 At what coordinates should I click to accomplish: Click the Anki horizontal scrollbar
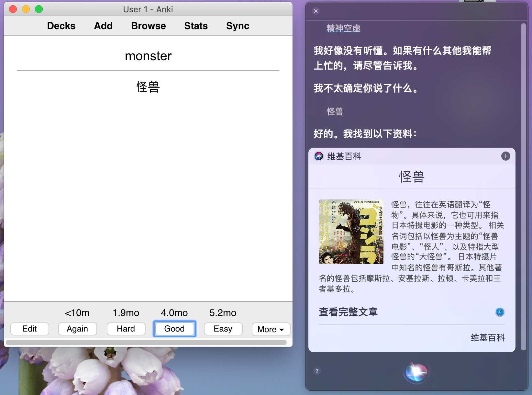(146, 343)
